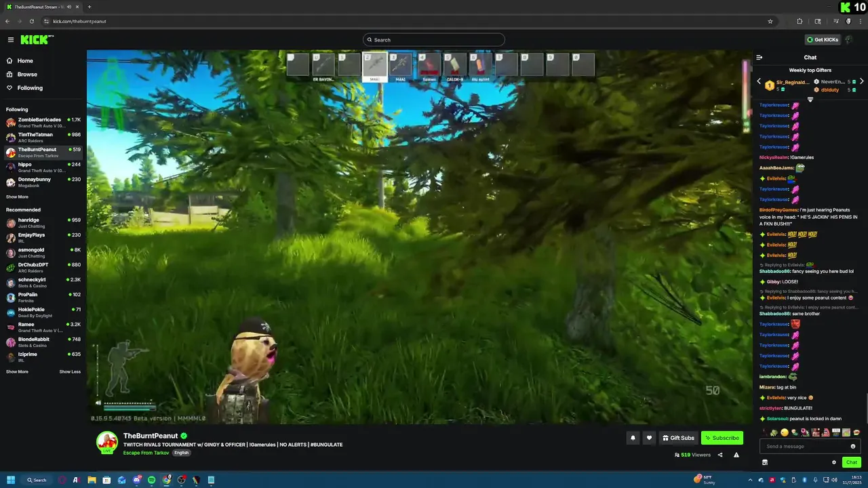Collapse Recommended list with Show Less

[x=70, y=371]
